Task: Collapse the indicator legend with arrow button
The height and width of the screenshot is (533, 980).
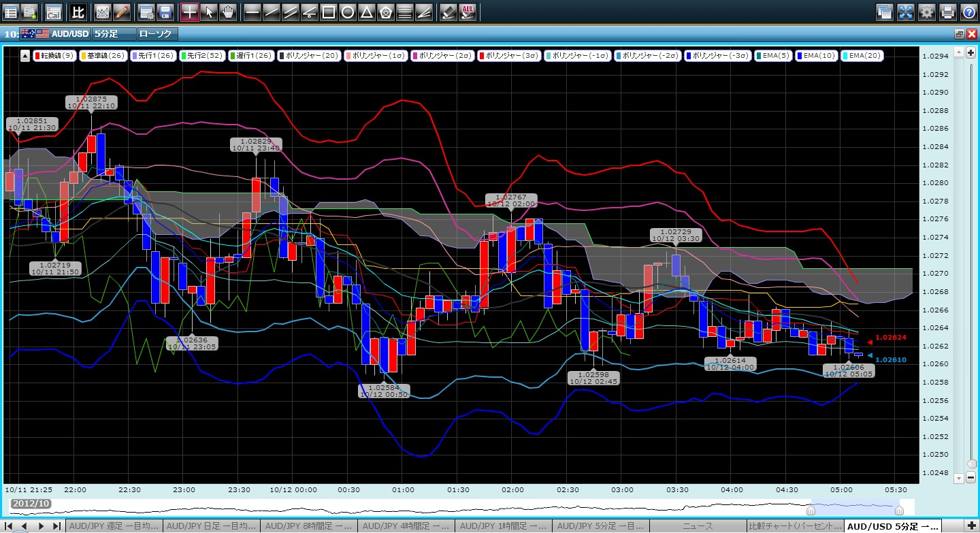Action: 25,56
